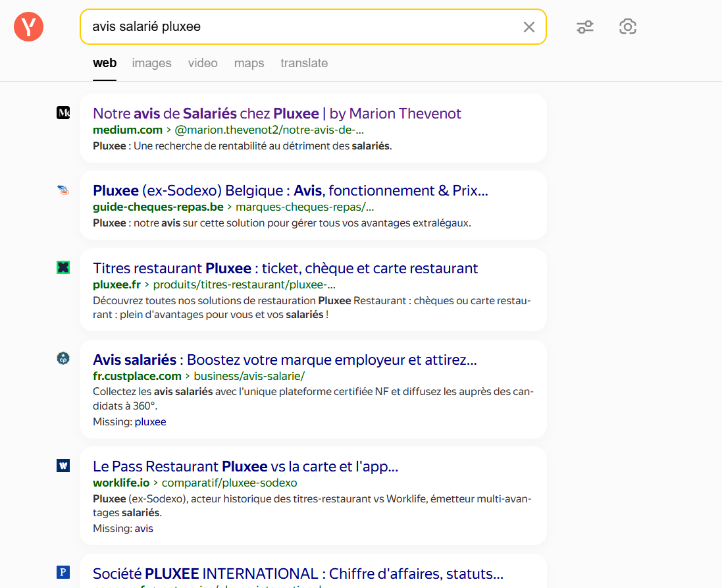
Task: Click 'business/avis-salarie/' URL path
Action: (x=249, y=376)
